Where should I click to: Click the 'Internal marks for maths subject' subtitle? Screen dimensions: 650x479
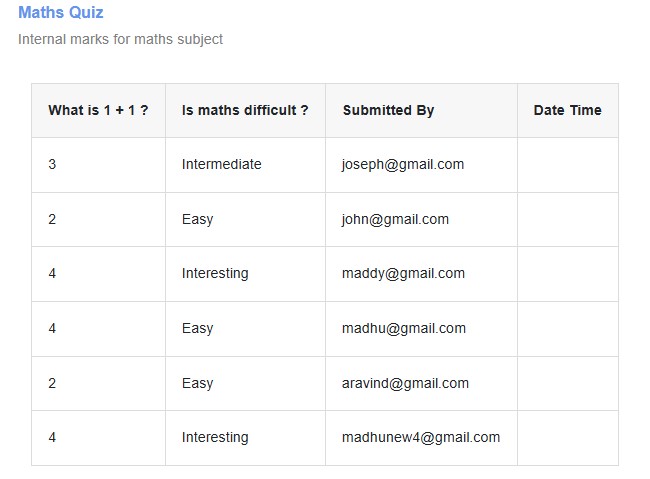click(x=120, y=39)
